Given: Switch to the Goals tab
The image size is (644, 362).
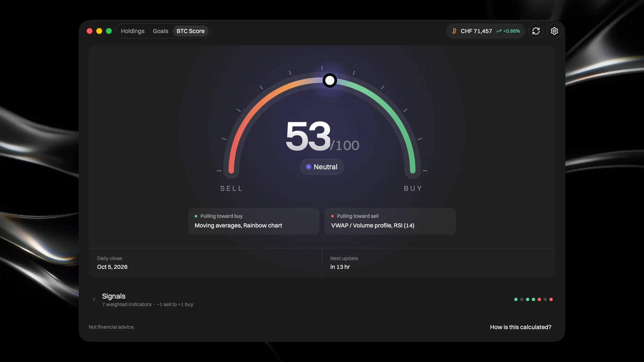Looking at the screenshot, I should pyautogui.click(x=161, y=31).
